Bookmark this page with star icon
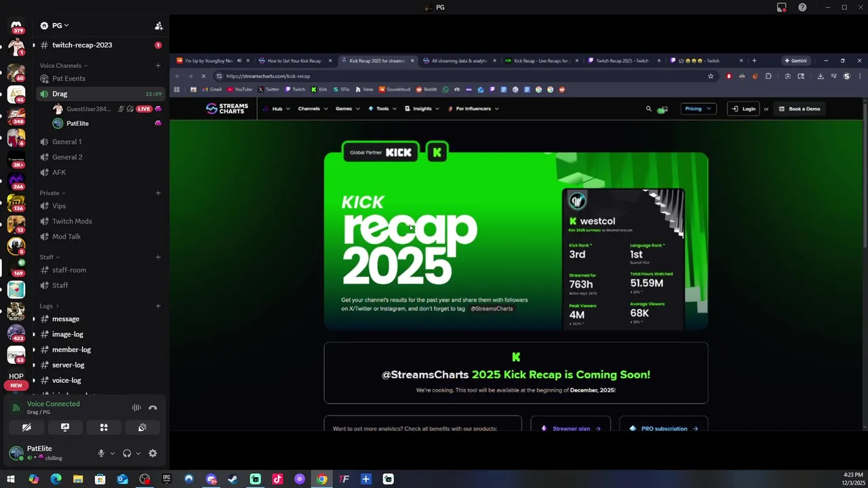The height and width of the screenshot is (488, 868). click(711, 76)
